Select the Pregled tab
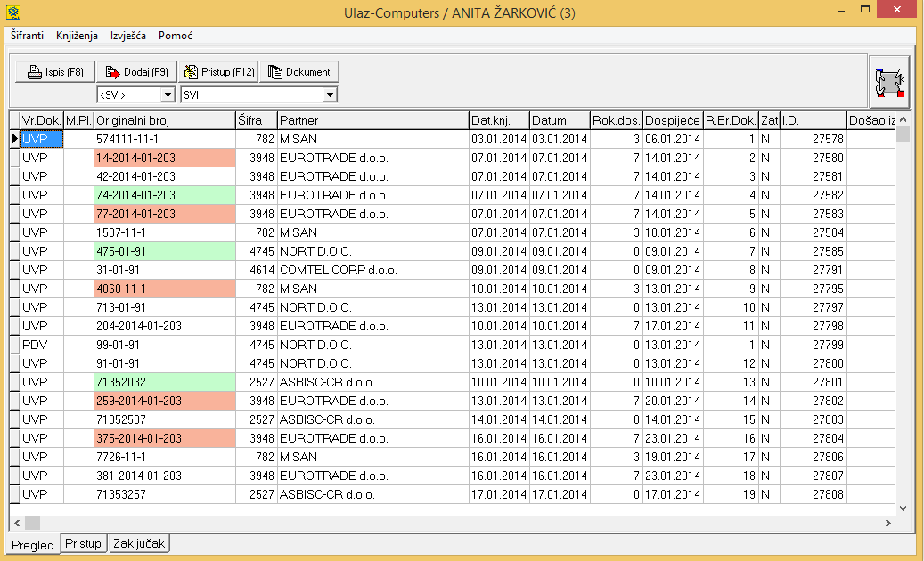 (33, 544)
